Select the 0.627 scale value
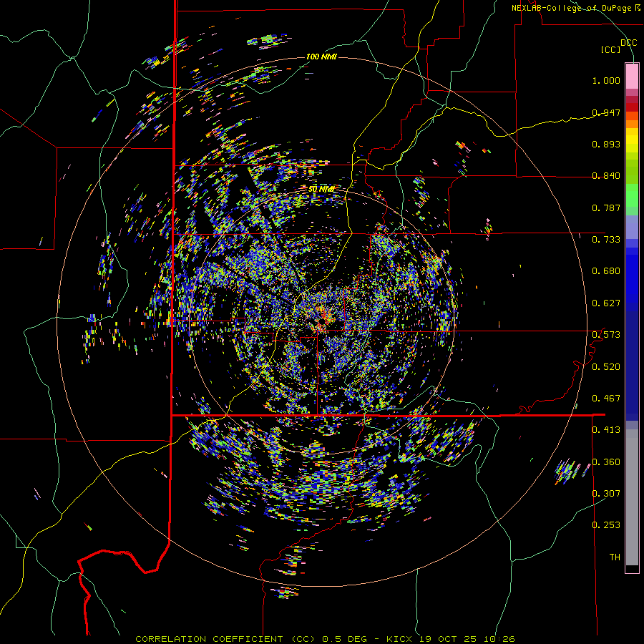The image size is (644, 644). pyautogui.click(x=606, y=303)
